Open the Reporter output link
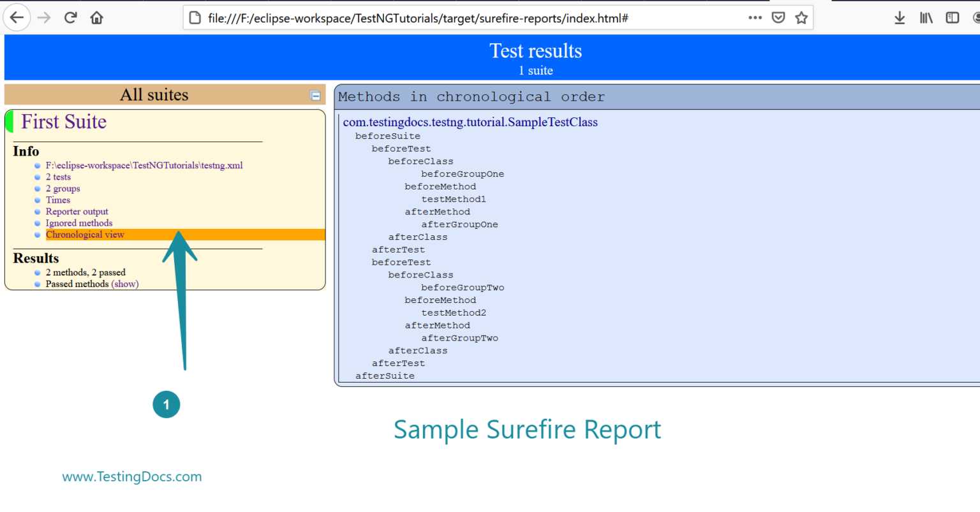The image size is (980, 512). (x=77, y=212)
